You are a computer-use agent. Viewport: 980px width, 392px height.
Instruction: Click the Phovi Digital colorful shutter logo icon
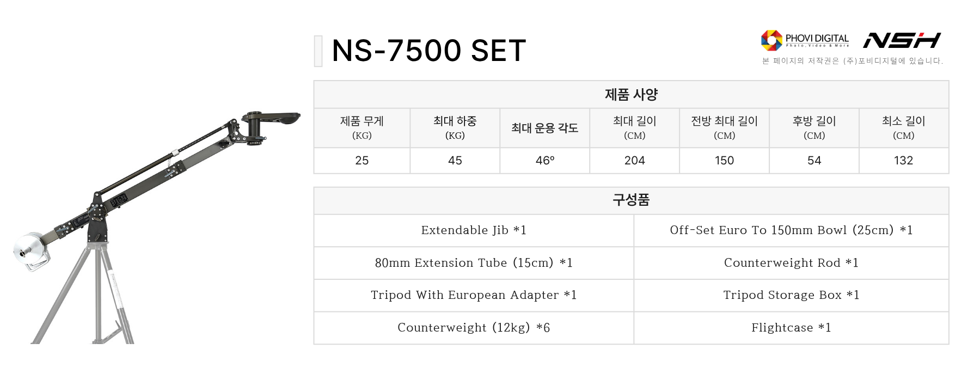pyautogui.click(x=771, y=40)
